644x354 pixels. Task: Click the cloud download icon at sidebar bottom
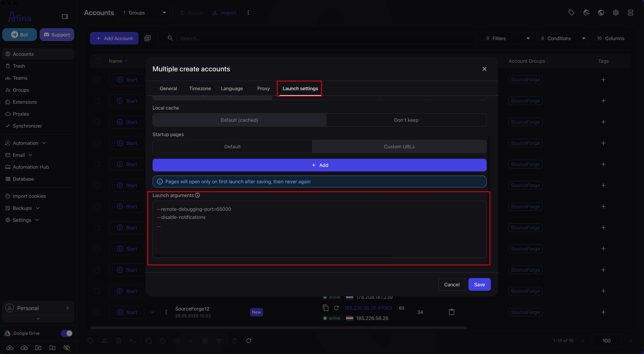point(24,348)
